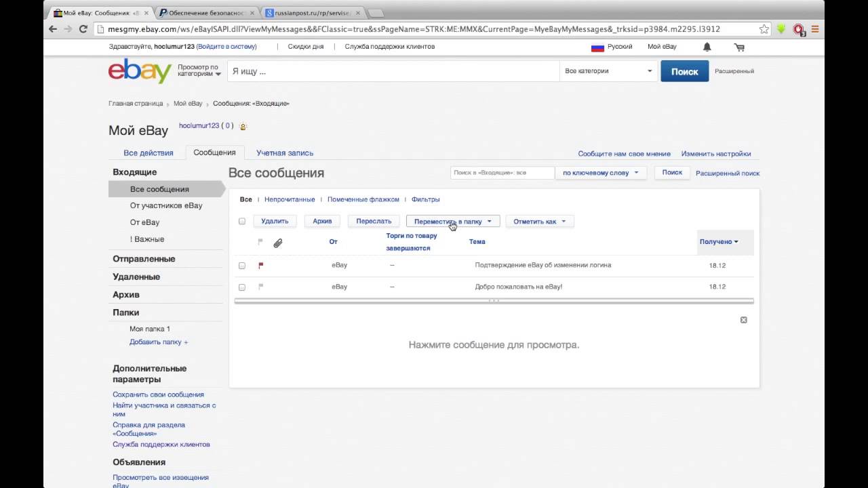Flag the 'Добро пожаловать на eBay!' message
The width and height of the screenshot is (868, 488).
[x=261, y=287]
